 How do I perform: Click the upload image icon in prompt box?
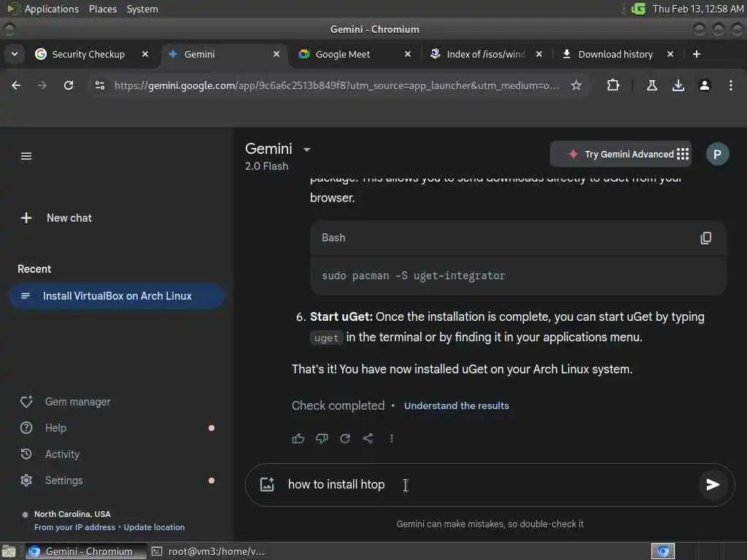pyautogui.click(x=267, y=484)
